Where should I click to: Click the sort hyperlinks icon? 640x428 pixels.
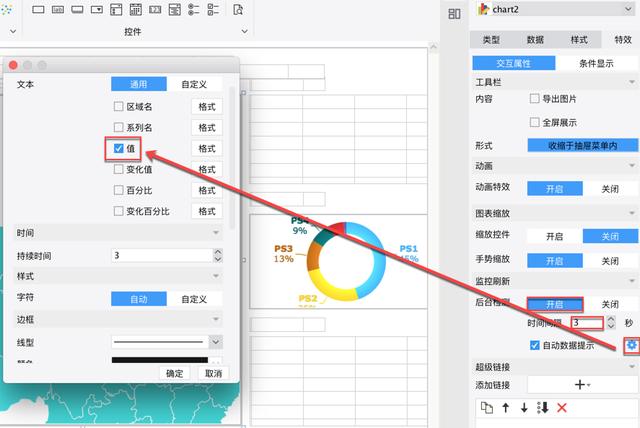(543, 407)
